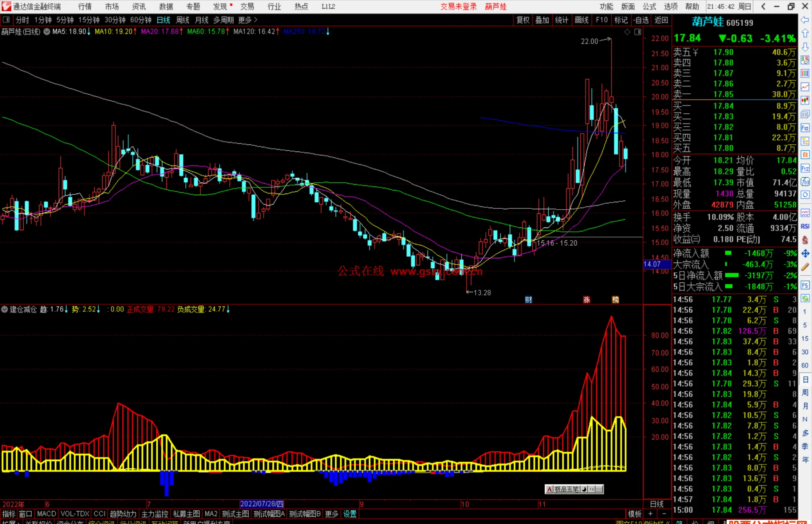Click the wavy indicator chart sidebar icon
The width and height of the screenshot is (812, 524).
click(805, 213)
